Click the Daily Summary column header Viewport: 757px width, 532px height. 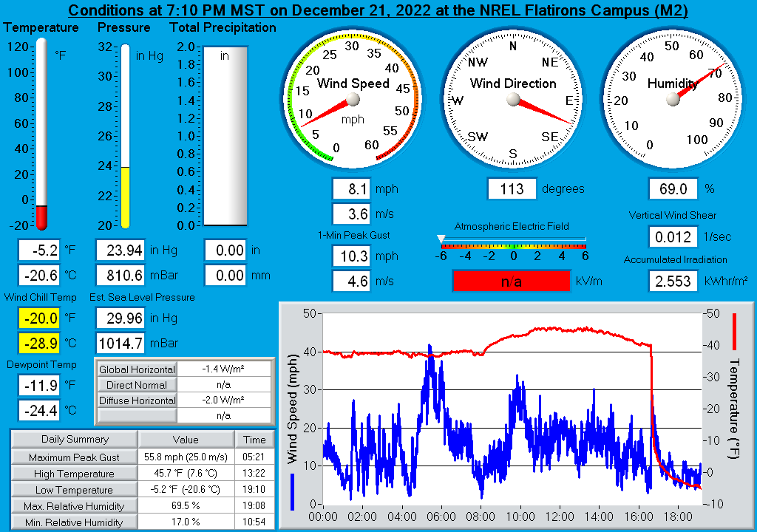tap(75, 440)
